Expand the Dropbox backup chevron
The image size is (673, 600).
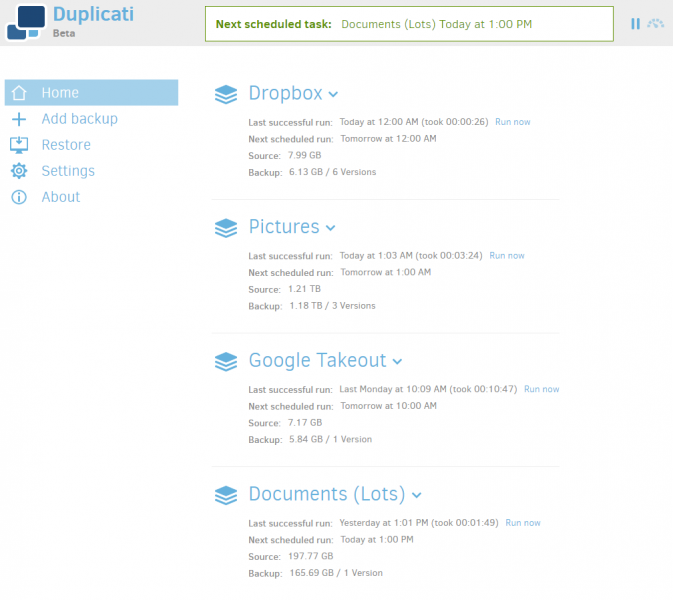click(333, 94)
